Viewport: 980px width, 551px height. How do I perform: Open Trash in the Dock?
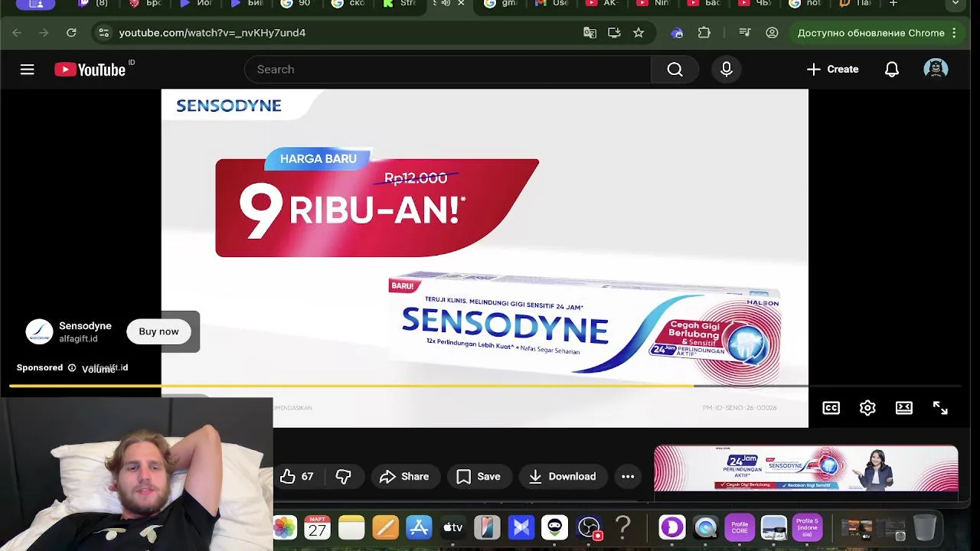tap(925, 527)
